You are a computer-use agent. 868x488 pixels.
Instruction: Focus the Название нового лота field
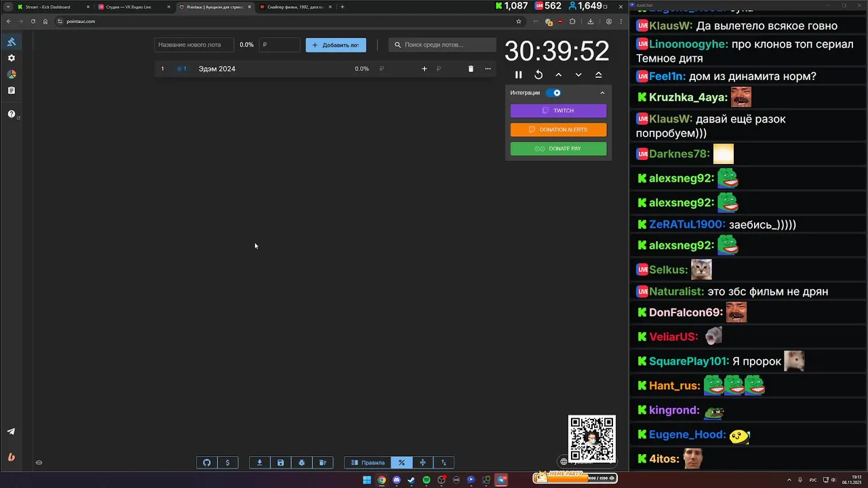(x=194, y=45)
